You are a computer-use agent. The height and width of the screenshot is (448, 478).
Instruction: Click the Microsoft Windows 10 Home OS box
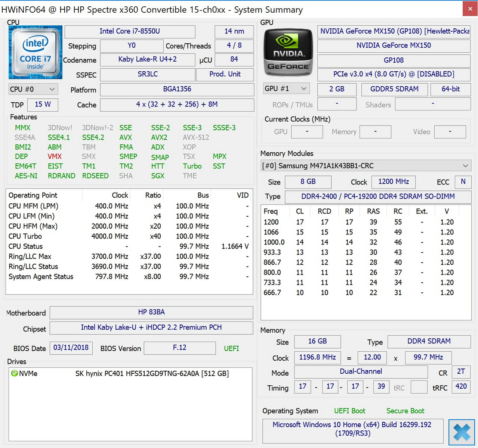coord(352,429)
